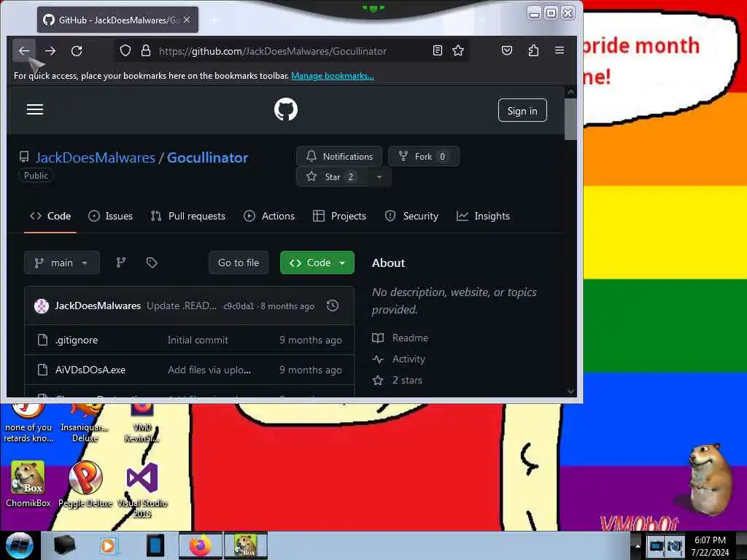Image resolution: width=747 pixels, height=560 pixels.
Task: Click Go to file button
Action: click(239, 262)
